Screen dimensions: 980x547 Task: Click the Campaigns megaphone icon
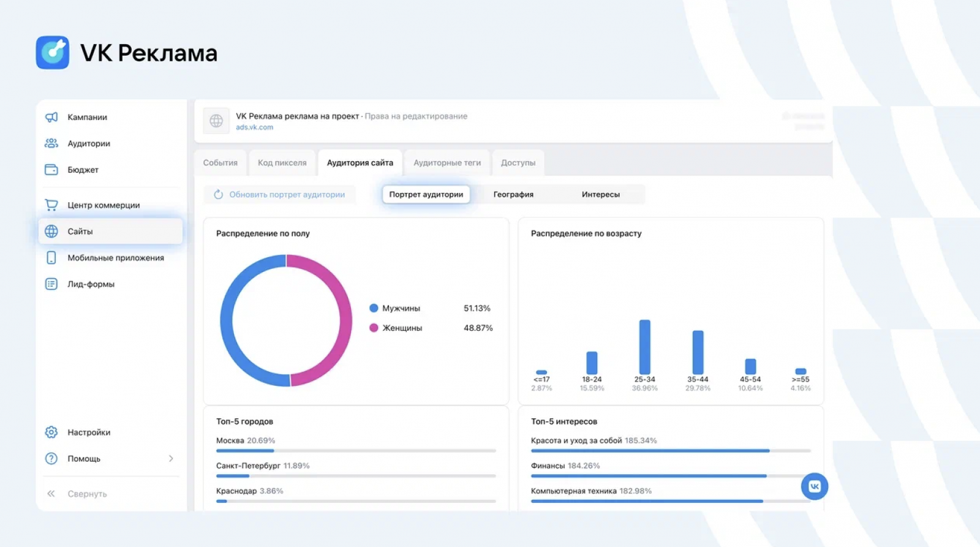click(51, 117)
